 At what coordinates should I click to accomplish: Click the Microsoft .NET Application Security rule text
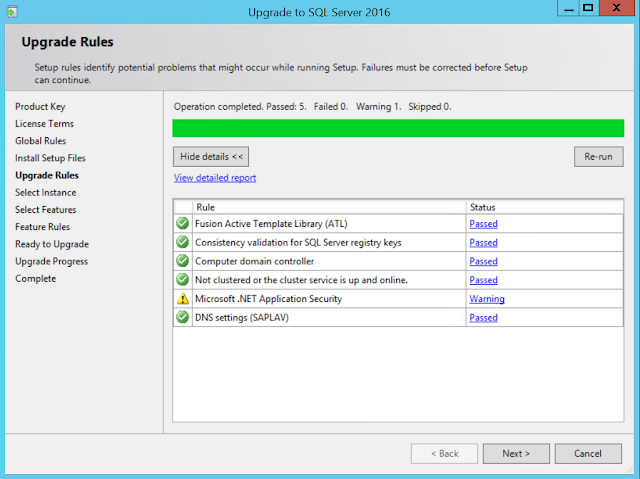(269, 299)
